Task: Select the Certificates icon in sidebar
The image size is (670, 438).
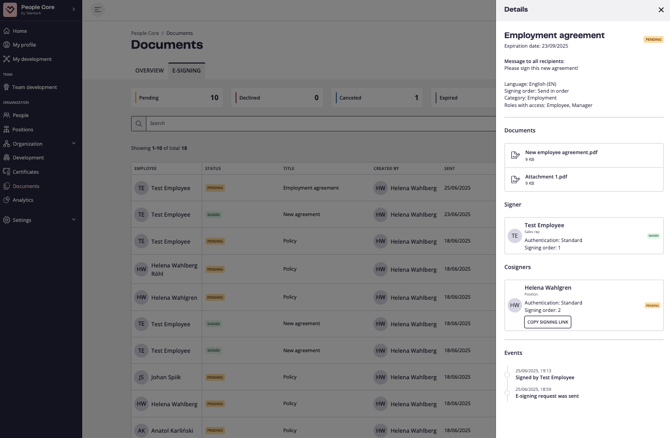Action: point(7,172)
